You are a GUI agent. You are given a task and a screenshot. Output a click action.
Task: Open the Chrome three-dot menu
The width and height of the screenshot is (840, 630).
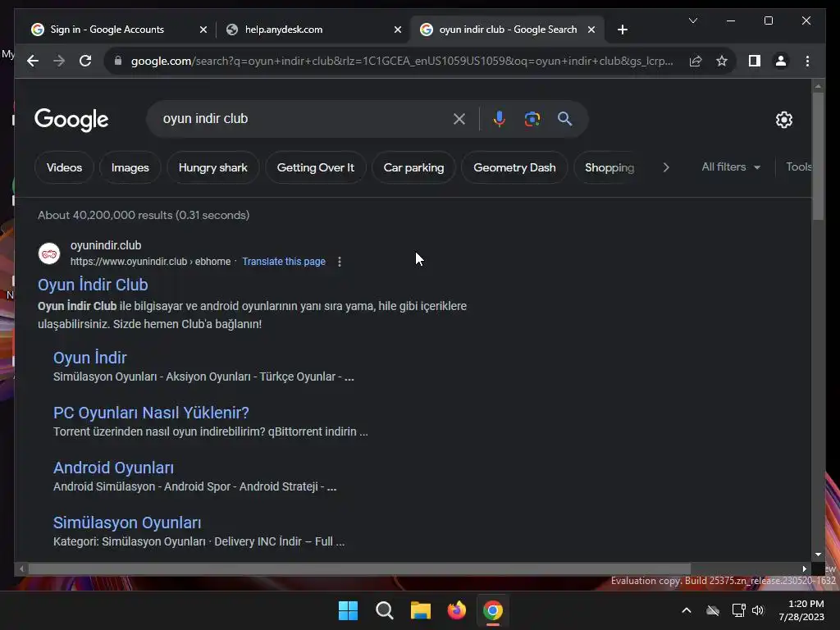coord(807,61)
